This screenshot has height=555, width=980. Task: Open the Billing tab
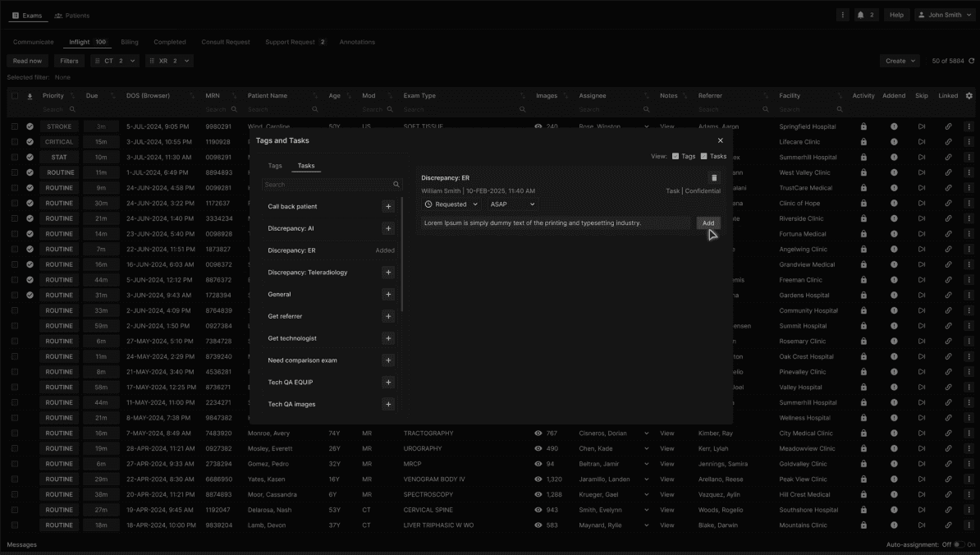(x=130, y=42)
